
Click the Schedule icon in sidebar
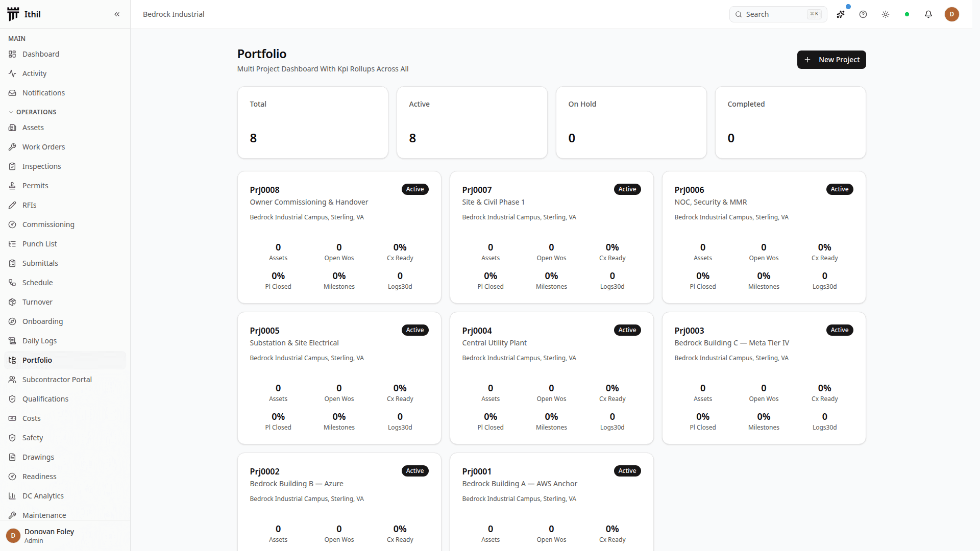click(x=12, y=283)
